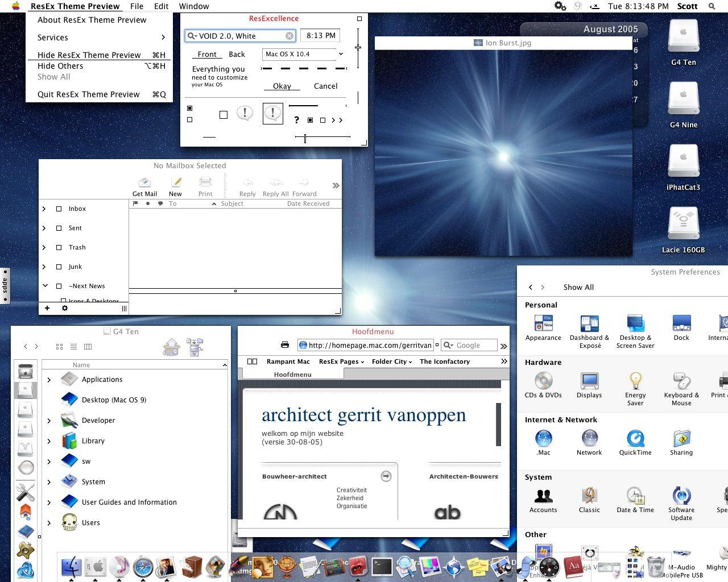Collapse the ~Next News mailbox group
Viewport: 728px width, 582px height.
pos(44,286)
